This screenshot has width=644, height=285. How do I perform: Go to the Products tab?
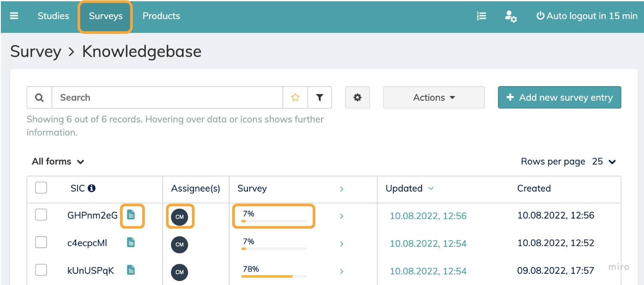tap(161, 16)
